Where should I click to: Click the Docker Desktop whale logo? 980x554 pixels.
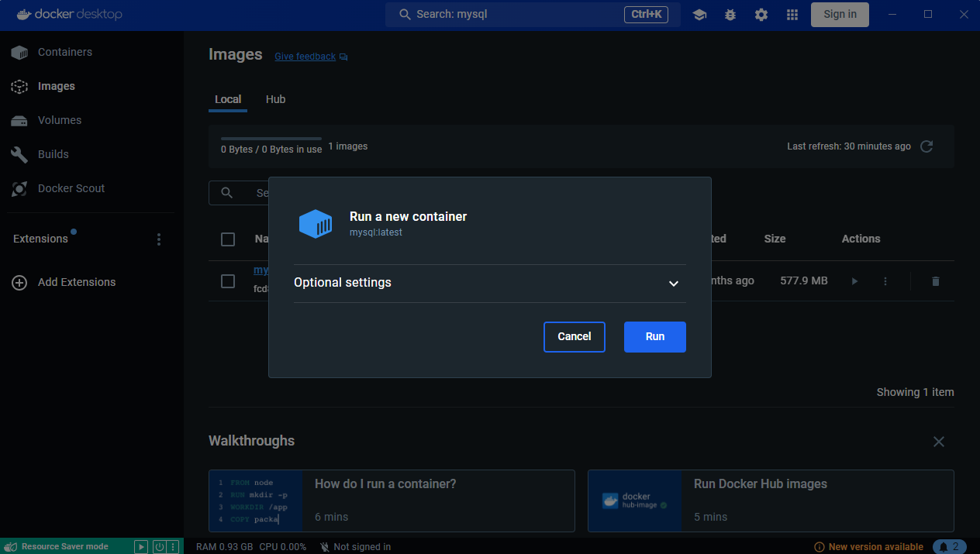[23, 14]
